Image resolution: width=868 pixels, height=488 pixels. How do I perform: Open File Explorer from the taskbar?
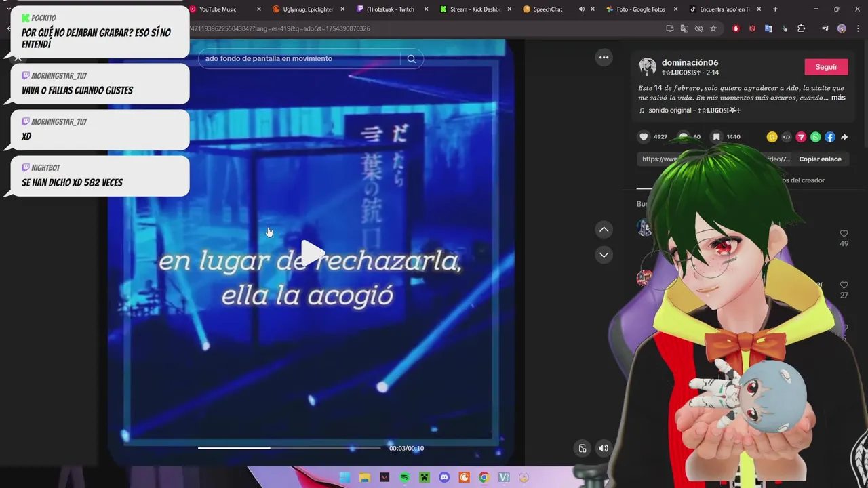pos(364,478)
